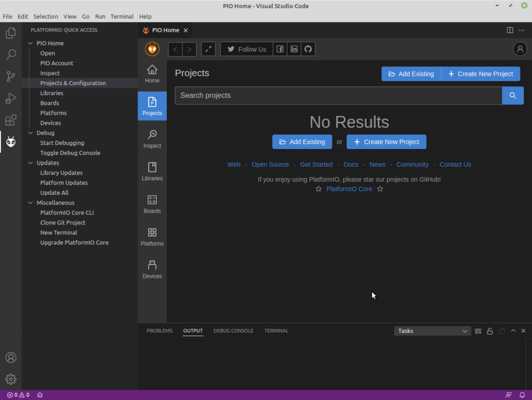Open editor More Actions ellipsis
Image resolution: width=532 pixels, height=400 pixels.
click(522, 30)
